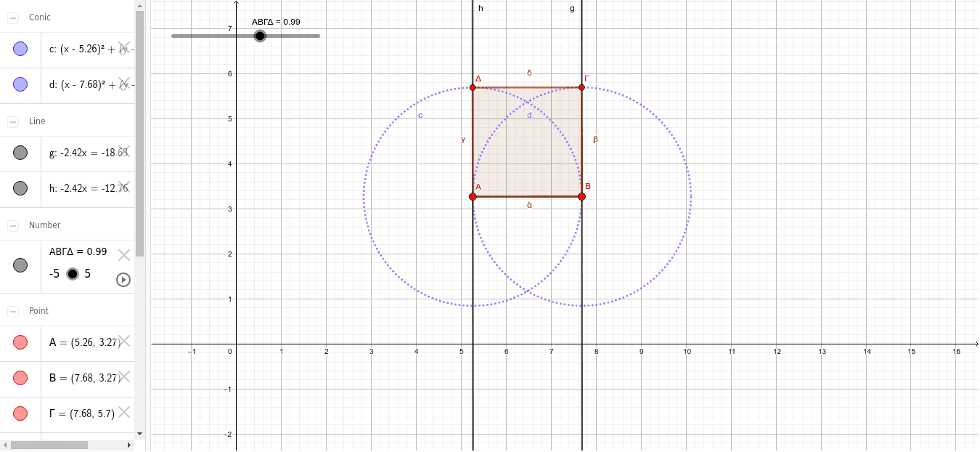The width and height of the screenshot is (980, 452).
Task: Select line h equation -2.42x
Action: [89, 188]
